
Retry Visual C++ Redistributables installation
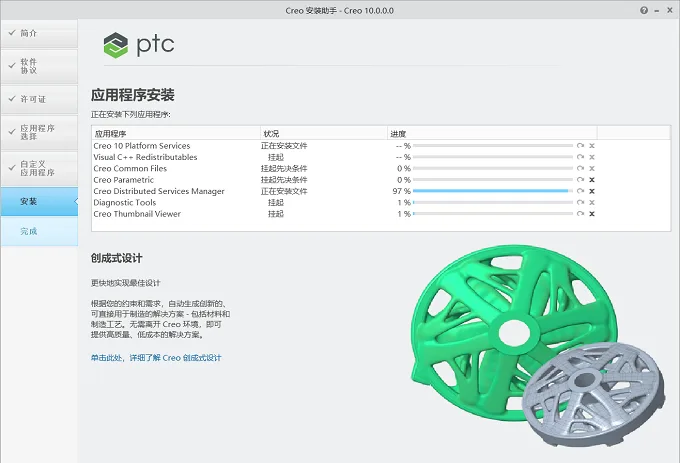580,157
